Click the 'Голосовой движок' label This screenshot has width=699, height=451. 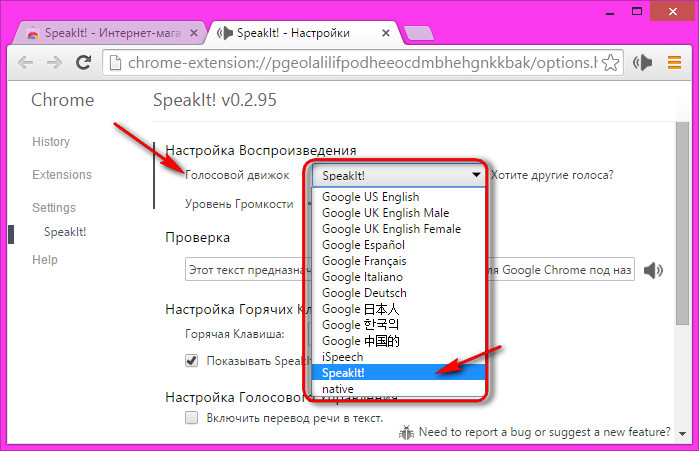(237, 175)
